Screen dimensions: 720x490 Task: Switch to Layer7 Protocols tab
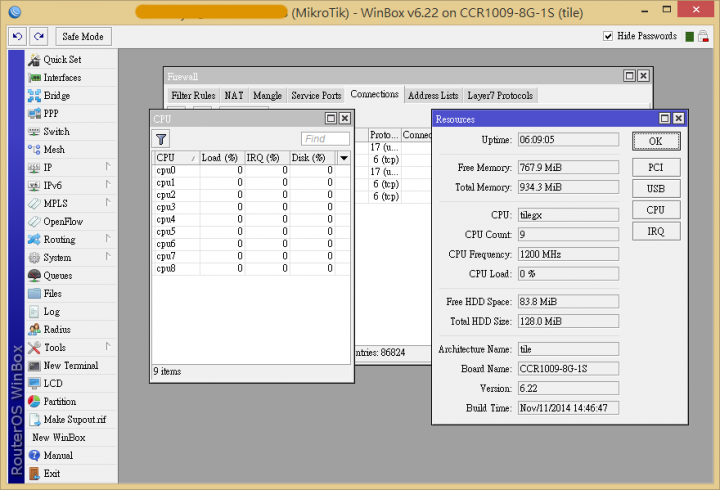(500, 96)
